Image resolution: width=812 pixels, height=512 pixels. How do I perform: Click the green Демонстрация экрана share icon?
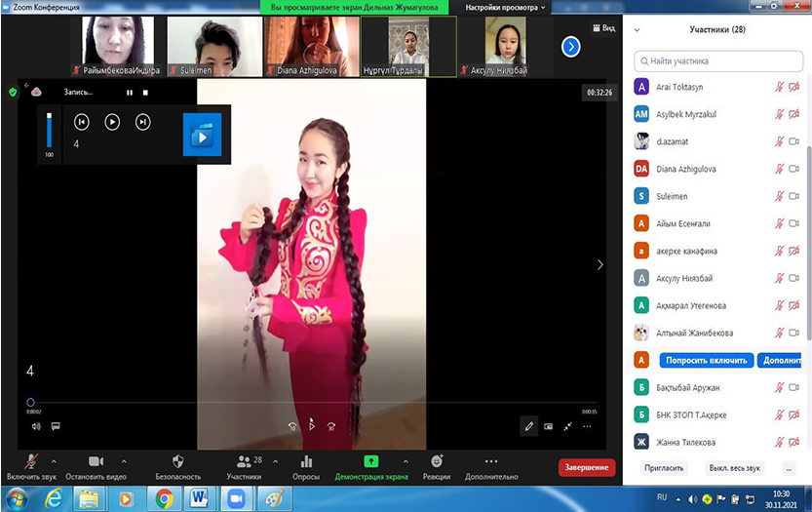(x=370, y=461)
